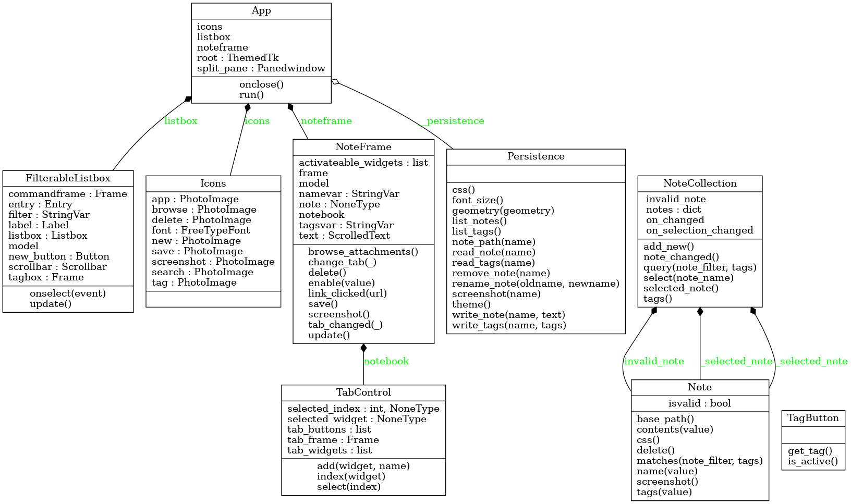The image size is (851, 504).
Task: Click the note_path(name) method
Action: [x=494, y=242]
